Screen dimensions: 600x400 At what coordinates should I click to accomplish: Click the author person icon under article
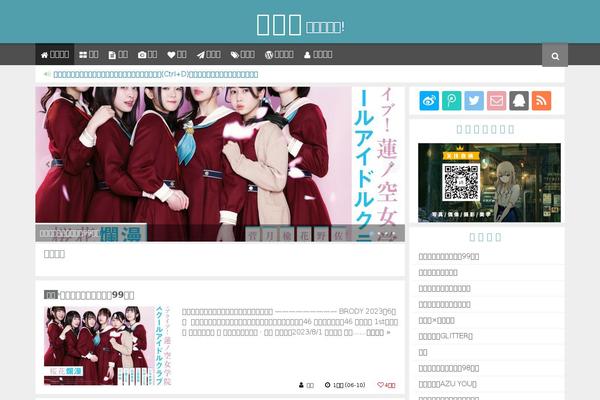pyautogui.click(x=301, y=385)
